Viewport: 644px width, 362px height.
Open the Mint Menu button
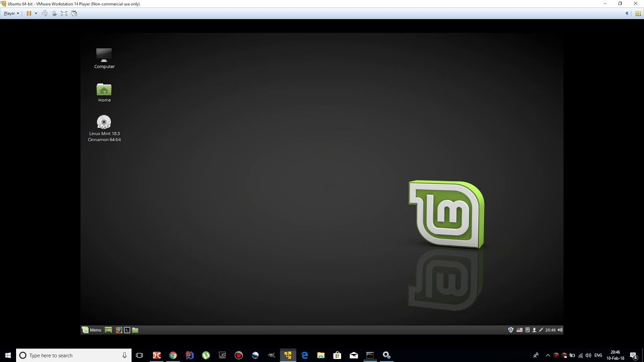[92, 330]
